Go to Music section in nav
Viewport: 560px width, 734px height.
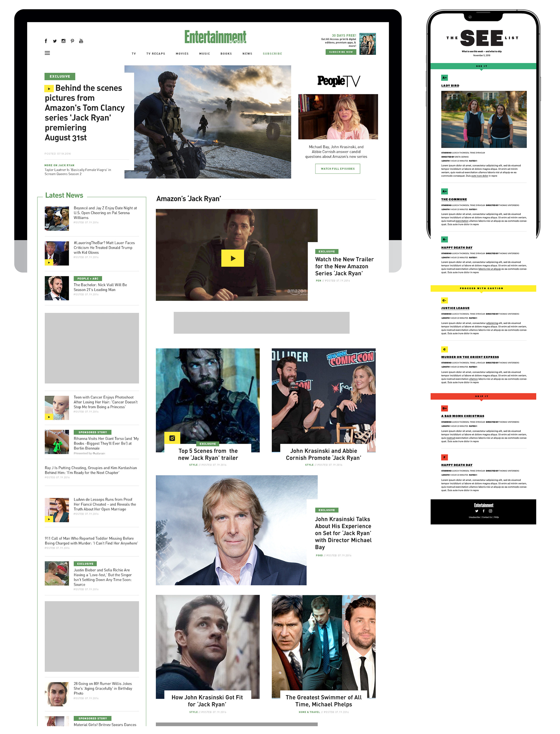205,54
